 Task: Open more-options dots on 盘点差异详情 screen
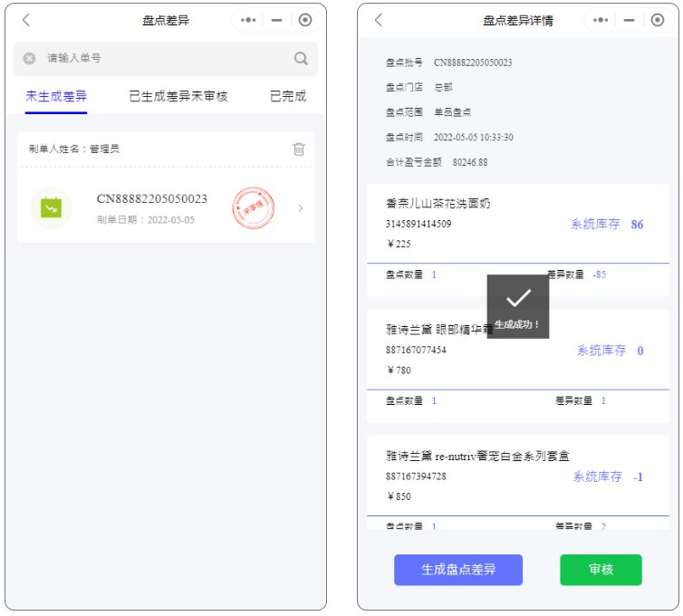point(601,20)
